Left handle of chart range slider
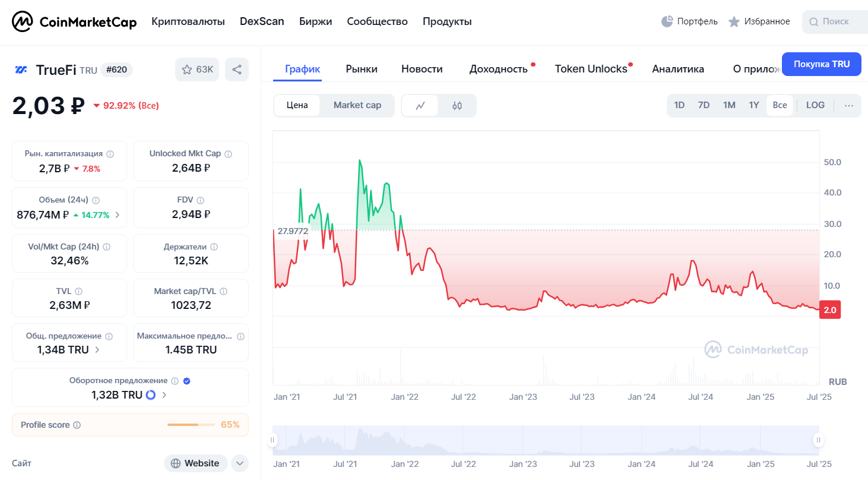 point(273,440)
